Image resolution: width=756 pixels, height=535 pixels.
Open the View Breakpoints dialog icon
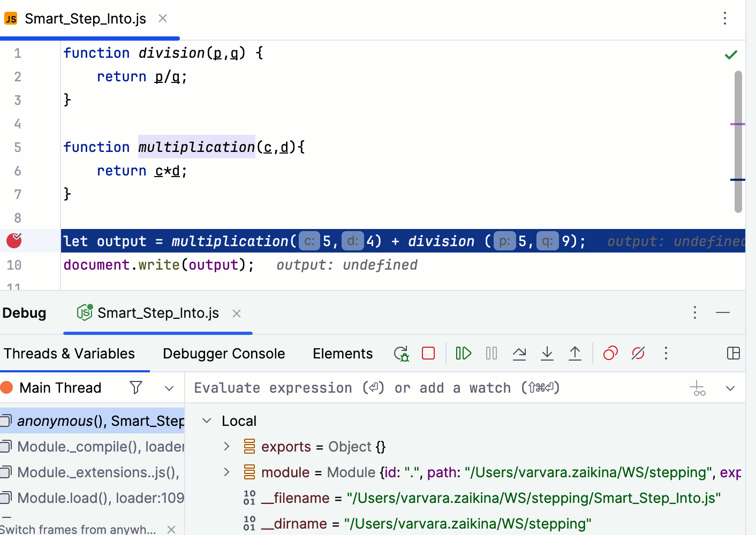pyautogui.click(x=610, y=353)
